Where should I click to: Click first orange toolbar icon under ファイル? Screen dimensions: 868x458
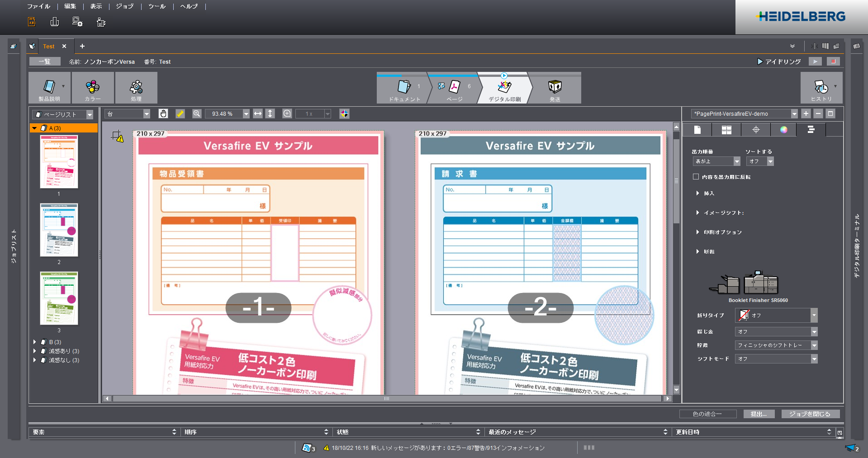(x=32, y=22)
